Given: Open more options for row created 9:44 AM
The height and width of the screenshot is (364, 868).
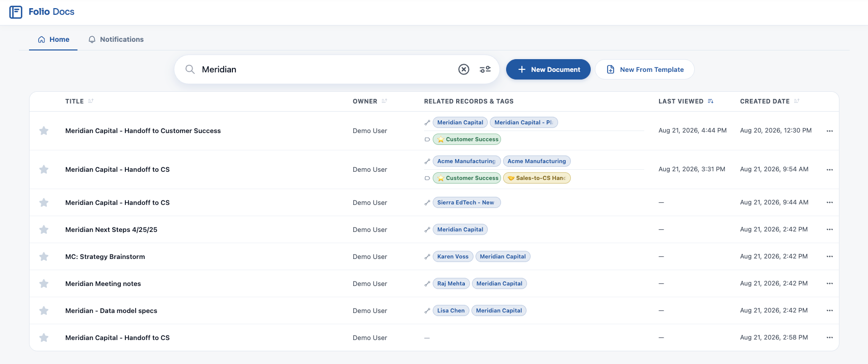Looking at the screenshot, I should point(830,202).
